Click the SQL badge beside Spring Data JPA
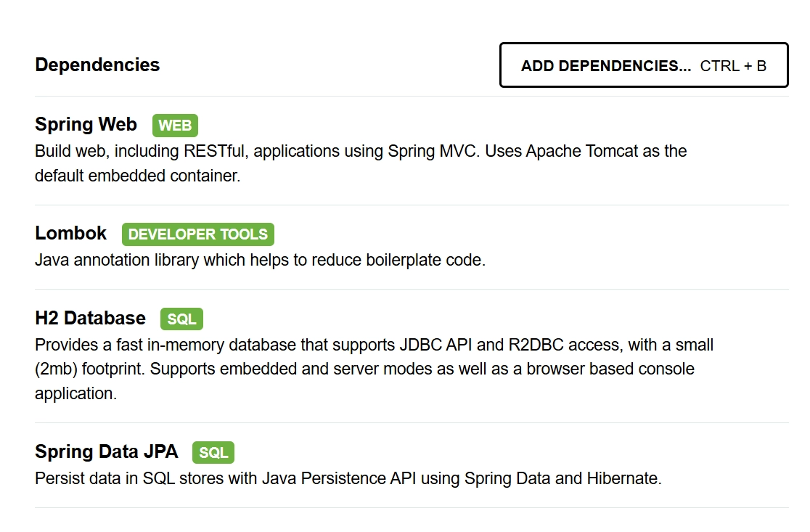 213,452
